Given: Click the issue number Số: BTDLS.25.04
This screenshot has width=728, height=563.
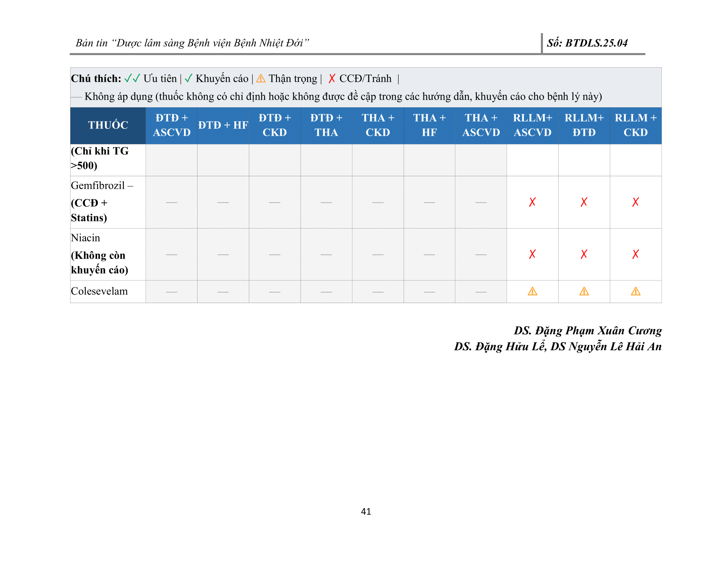Looking at the screenshot, I should coord(587,43).
